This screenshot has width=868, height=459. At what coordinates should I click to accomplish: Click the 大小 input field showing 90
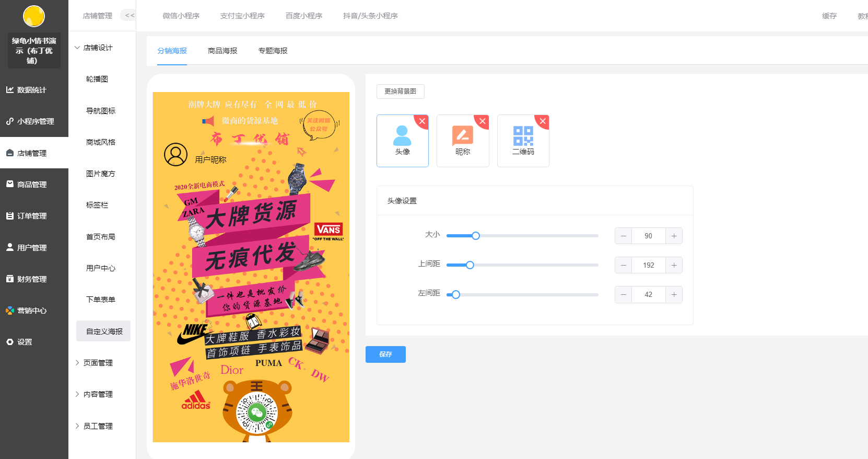tap(649, 236)
